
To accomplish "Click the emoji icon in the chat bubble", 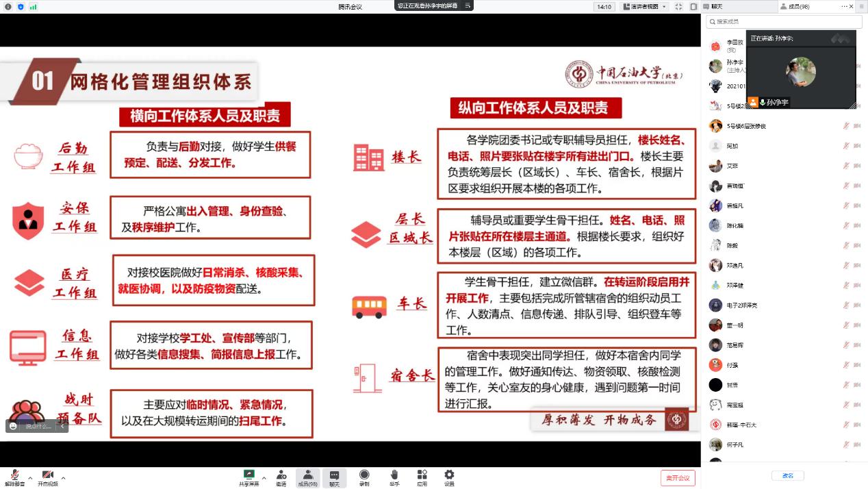I will tap(13, 426).
